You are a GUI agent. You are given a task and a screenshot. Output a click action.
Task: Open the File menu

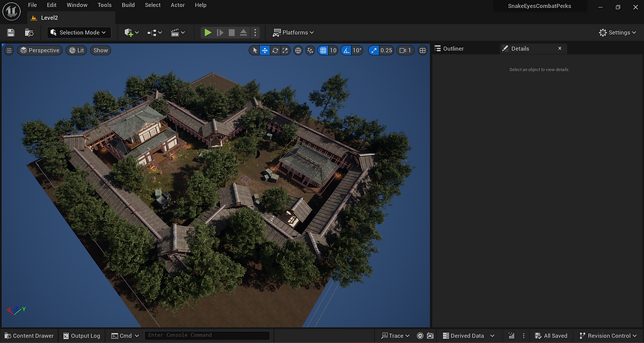[32, 5]
